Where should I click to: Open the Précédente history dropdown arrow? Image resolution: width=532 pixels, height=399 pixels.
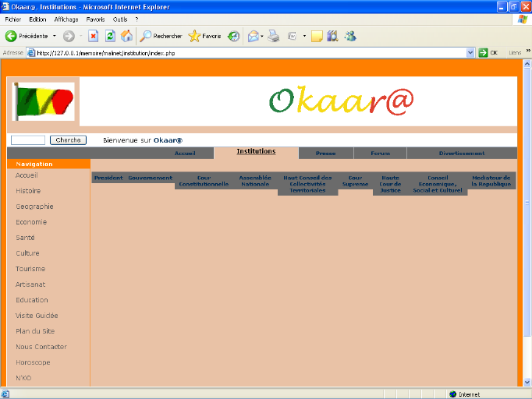pos(55,36)
